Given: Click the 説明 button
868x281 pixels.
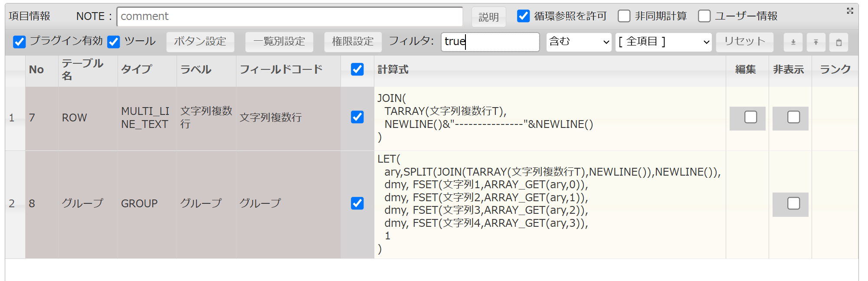Looking at the screenshot, I should tap(488, 17).
